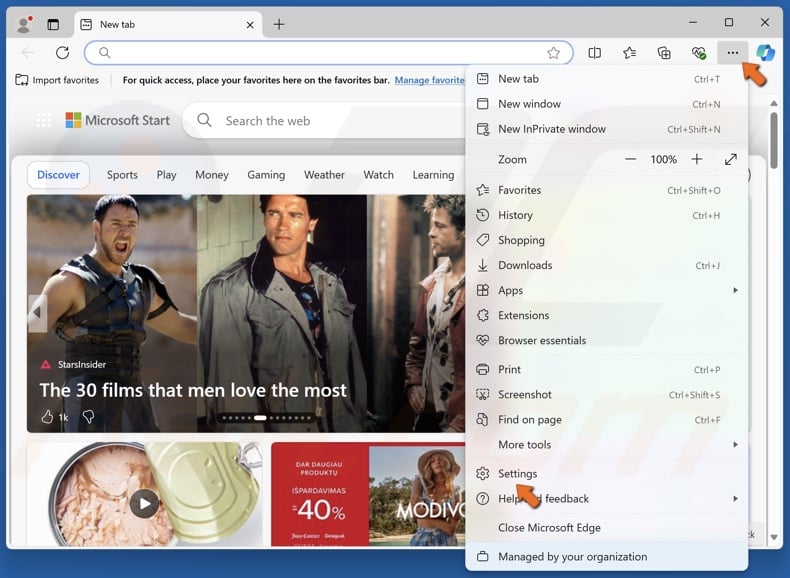This screenshot has width=790, height=578.
Task: Open the Microsoft Start app launcher grid
Action: [43, 120]
